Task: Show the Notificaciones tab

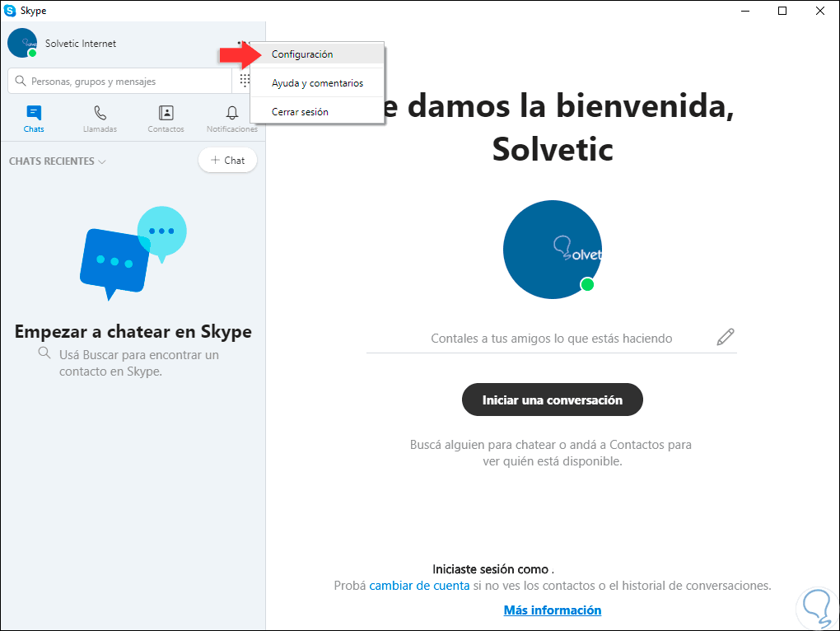Action: [x=232, y=119]
